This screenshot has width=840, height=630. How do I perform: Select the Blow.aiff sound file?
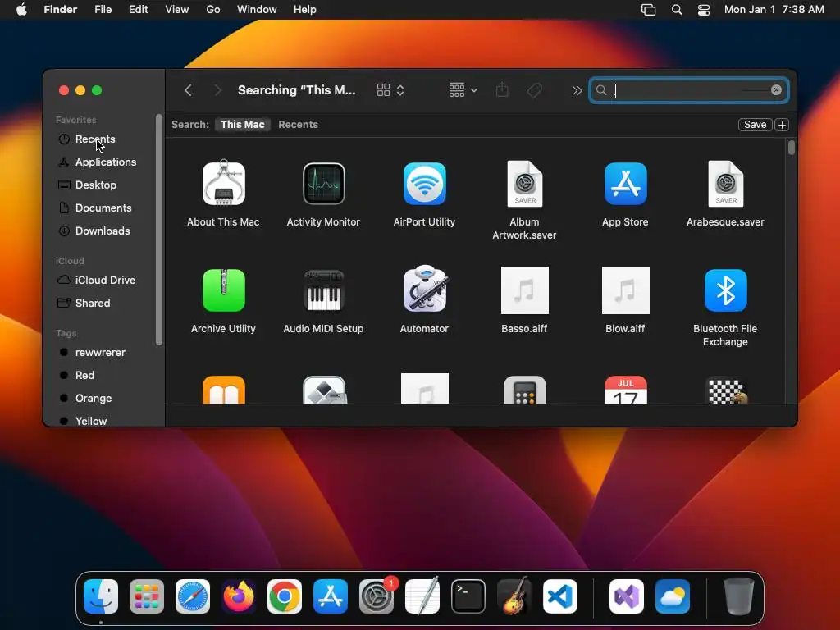pyautogui.click(x=625, y=290)
